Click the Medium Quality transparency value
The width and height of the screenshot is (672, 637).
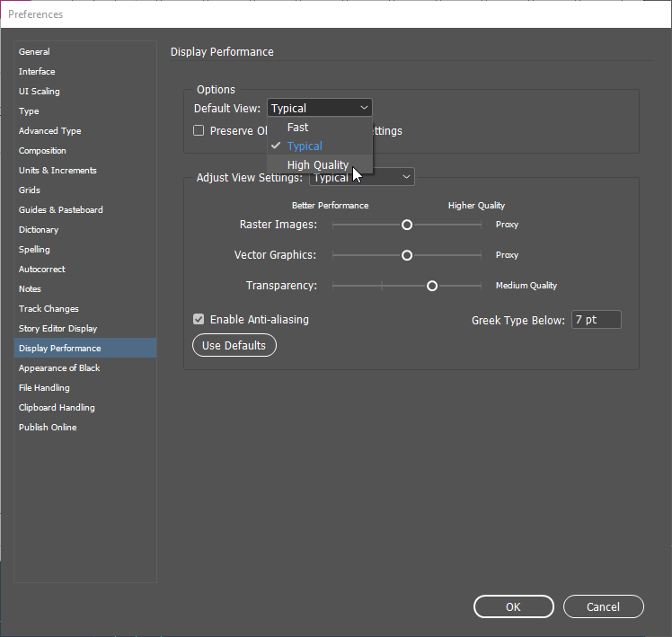(x=526, y=286)
